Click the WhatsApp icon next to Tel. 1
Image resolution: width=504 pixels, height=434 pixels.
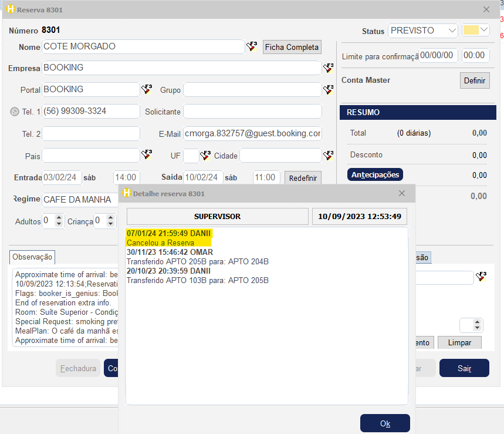15,112
